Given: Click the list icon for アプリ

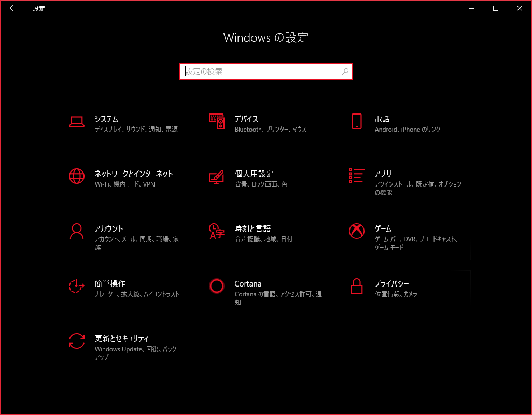Looking at the screenshot, I should click(x=357, y=176).
